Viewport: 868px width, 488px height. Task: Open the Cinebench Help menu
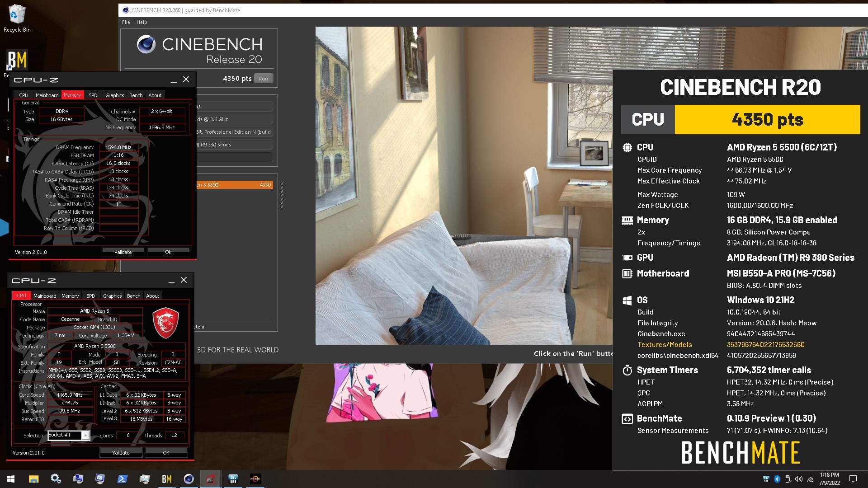click(142, 22)
